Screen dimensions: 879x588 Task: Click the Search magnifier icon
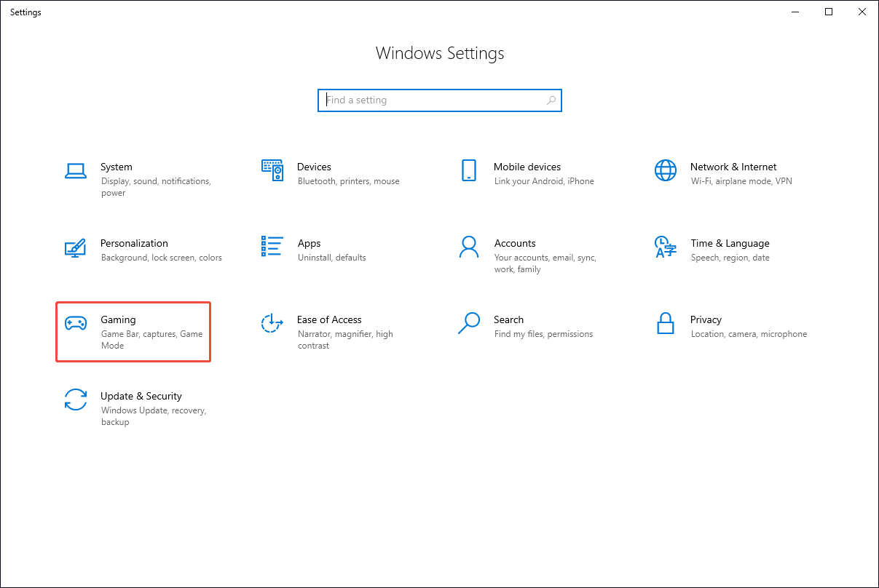(x=469, y=324)
